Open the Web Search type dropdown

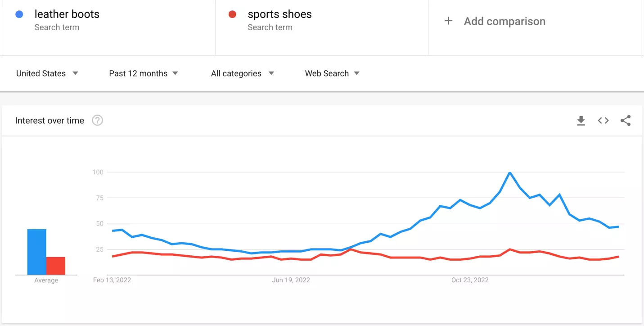pos(332,73)
